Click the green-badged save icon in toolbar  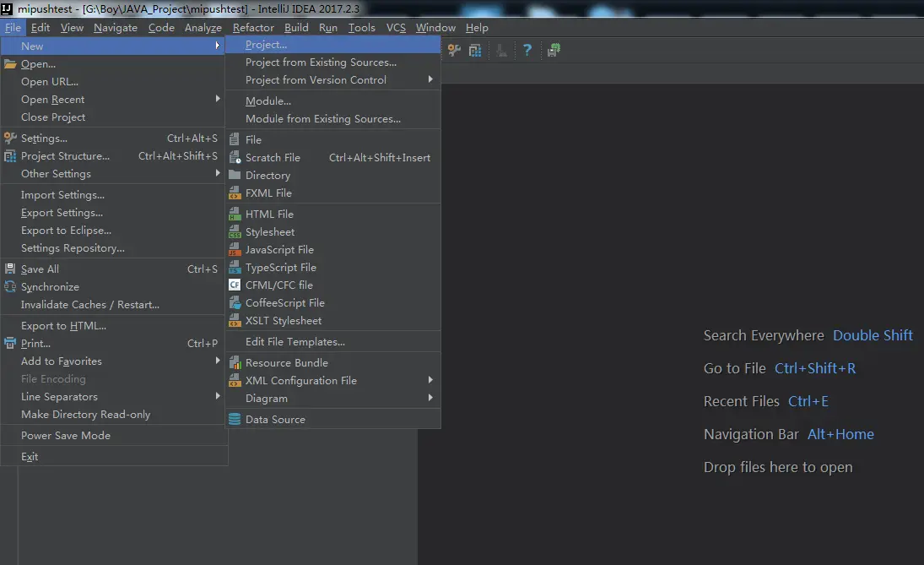click(554, 50)
